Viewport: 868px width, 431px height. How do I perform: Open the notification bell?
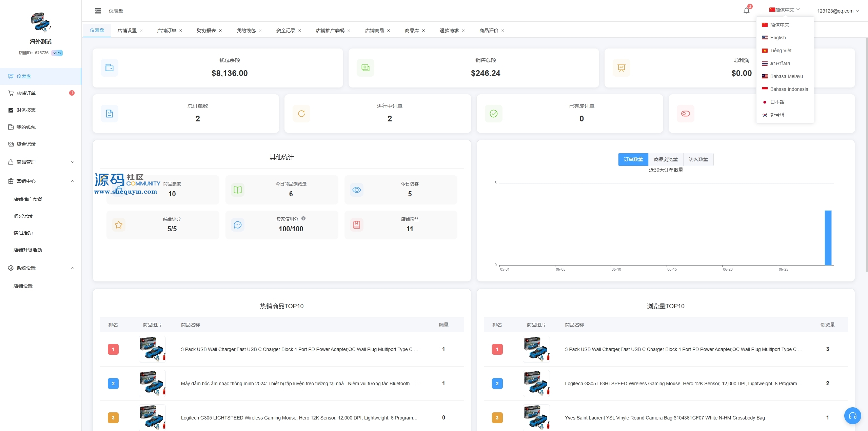click(746, 11)
